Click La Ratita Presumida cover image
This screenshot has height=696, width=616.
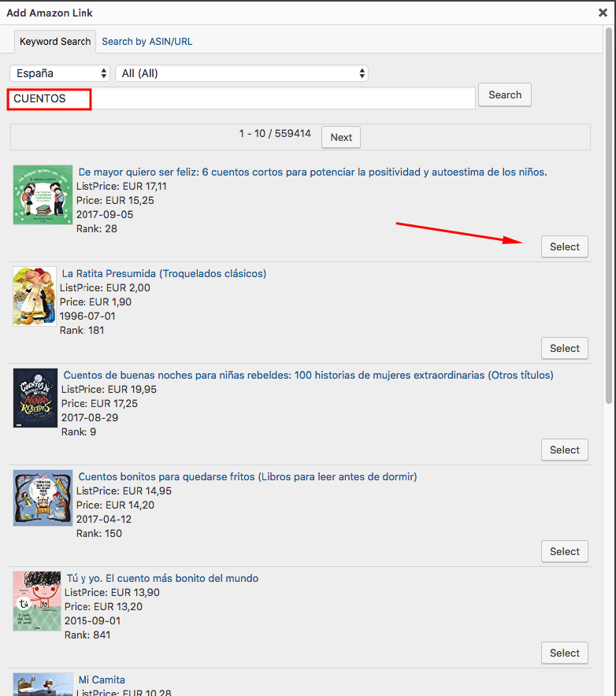coord(35,296)
